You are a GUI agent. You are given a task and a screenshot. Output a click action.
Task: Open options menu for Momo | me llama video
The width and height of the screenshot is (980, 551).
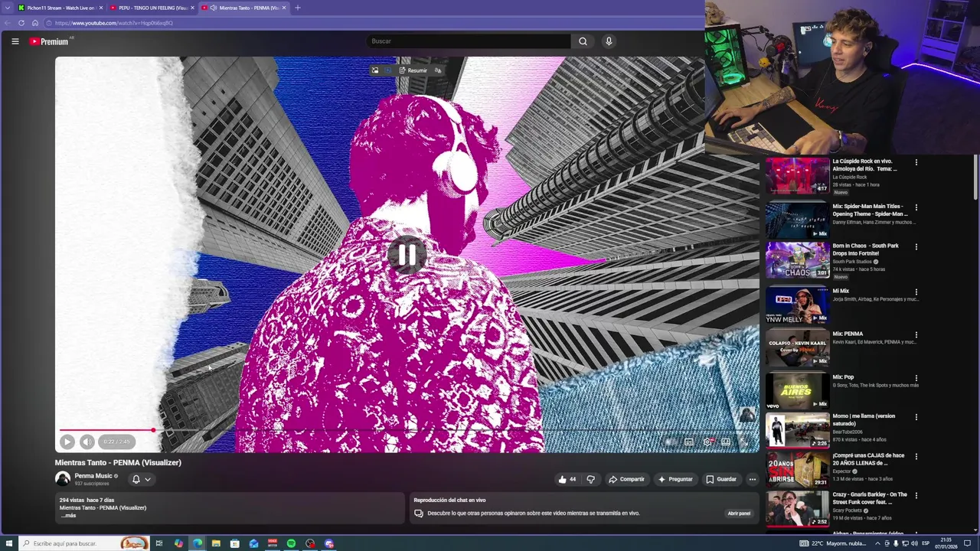coord(916,417)
